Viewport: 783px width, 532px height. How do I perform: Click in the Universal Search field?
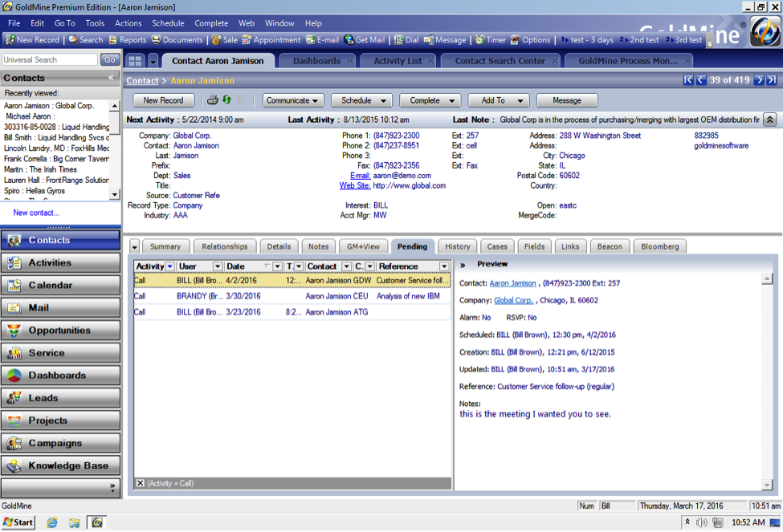(50, 59)
